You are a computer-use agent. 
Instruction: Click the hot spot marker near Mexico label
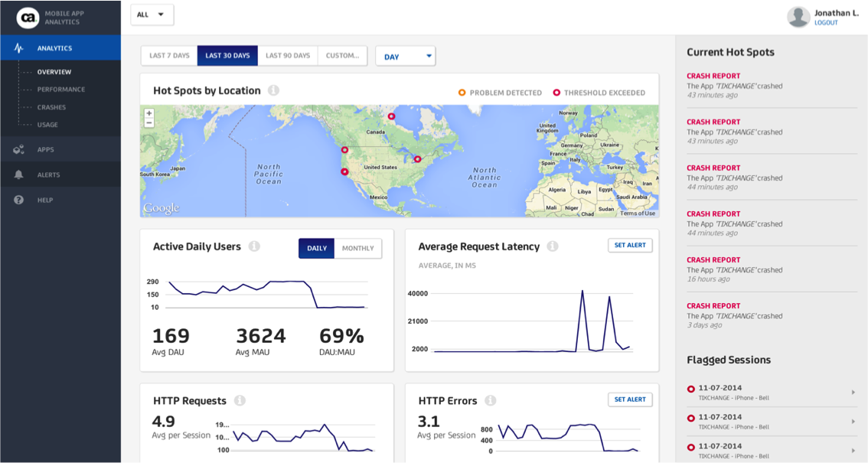344,172
